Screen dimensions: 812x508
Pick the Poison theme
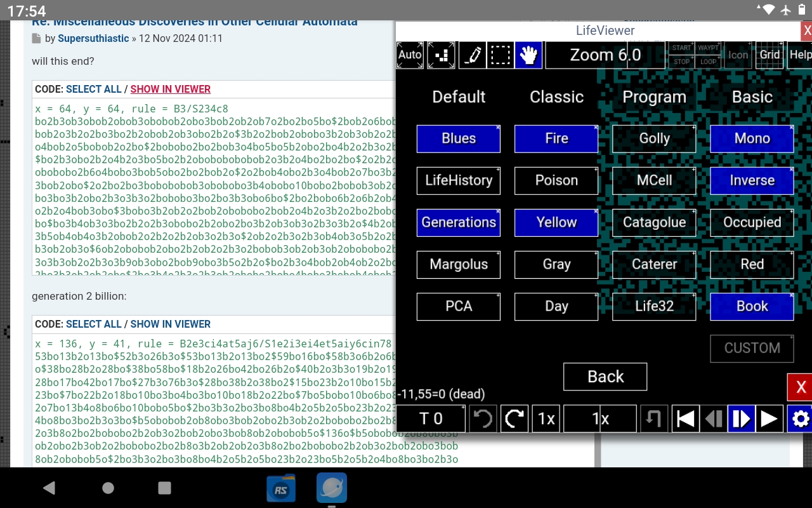[x=556, y=180]
